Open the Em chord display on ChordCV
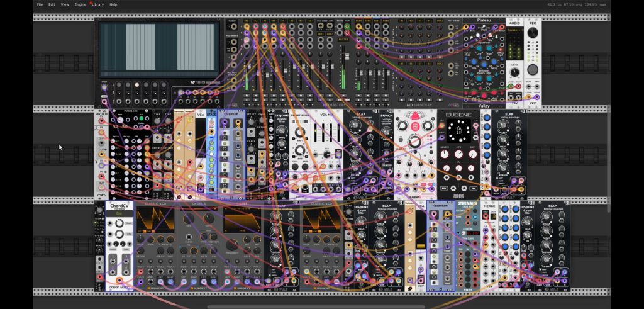This screenshot has height=309, width=644. point(119,213)
